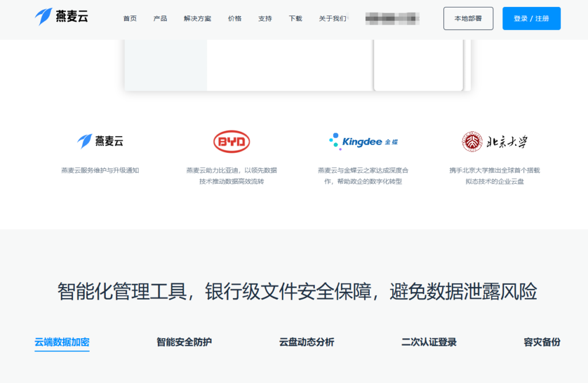The height and width of the screenshot is (383, 588).
Task: Expand the 支持 navigation menu
Action: point(265,18)
